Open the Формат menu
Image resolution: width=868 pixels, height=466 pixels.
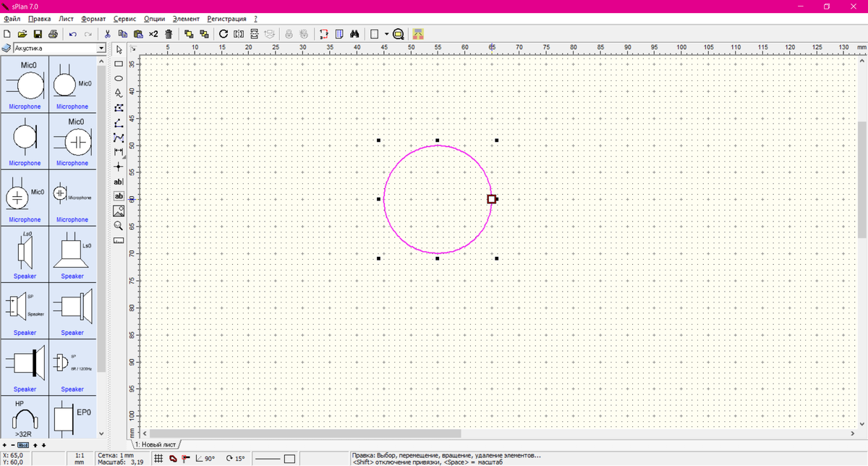point(93,18)
